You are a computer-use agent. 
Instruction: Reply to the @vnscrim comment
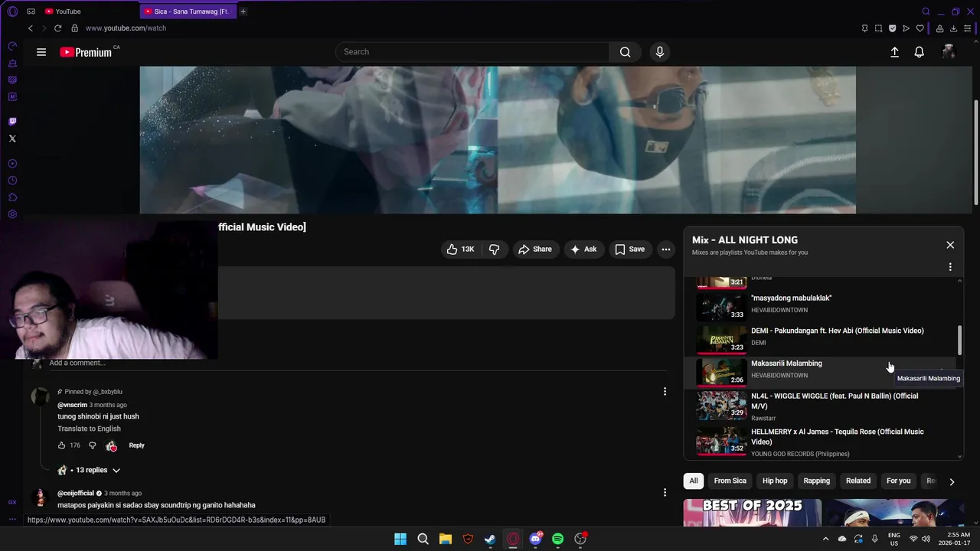pos(136,445)
